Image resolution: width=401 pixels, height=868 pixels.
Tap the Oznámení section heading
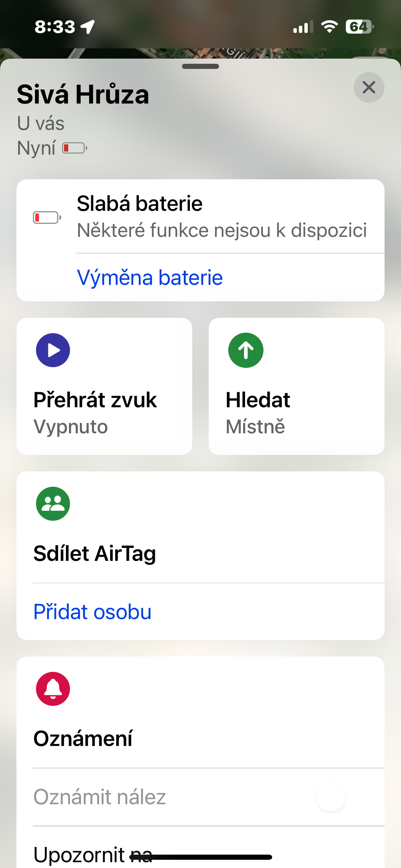83,738
